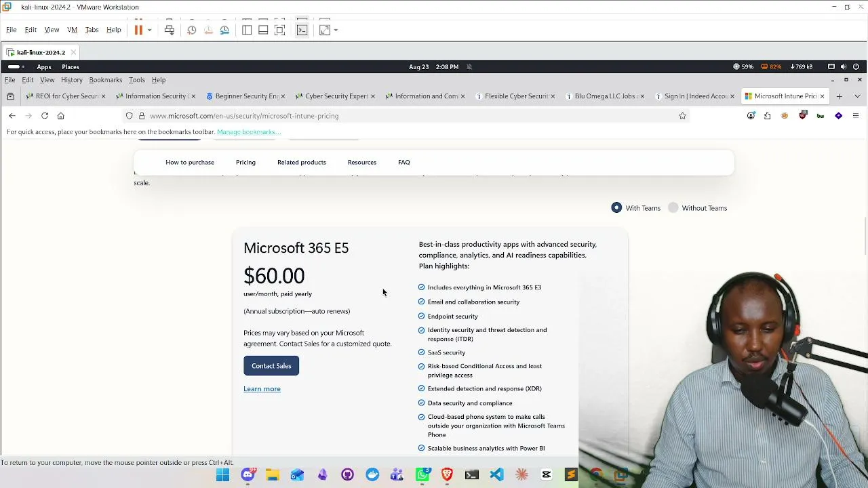Click the VMware stretch guest icon
This screenshot has height=488, width=868.
click(325, 30)
